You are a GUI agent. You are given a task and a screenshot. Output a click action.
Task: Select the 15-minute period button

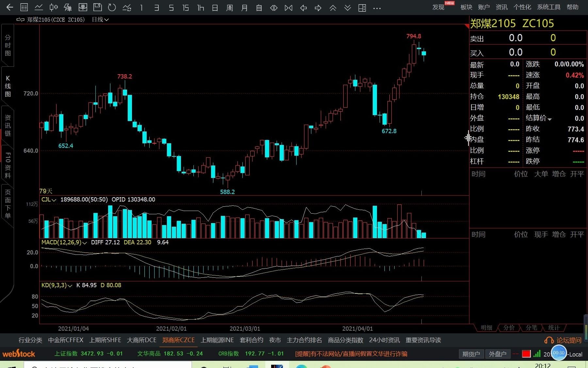[186, 8]
